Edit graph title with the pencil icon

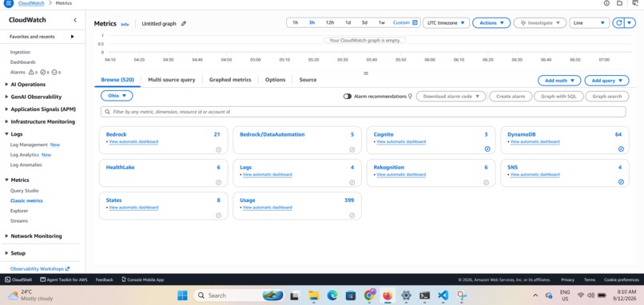(x=184, y=23)
